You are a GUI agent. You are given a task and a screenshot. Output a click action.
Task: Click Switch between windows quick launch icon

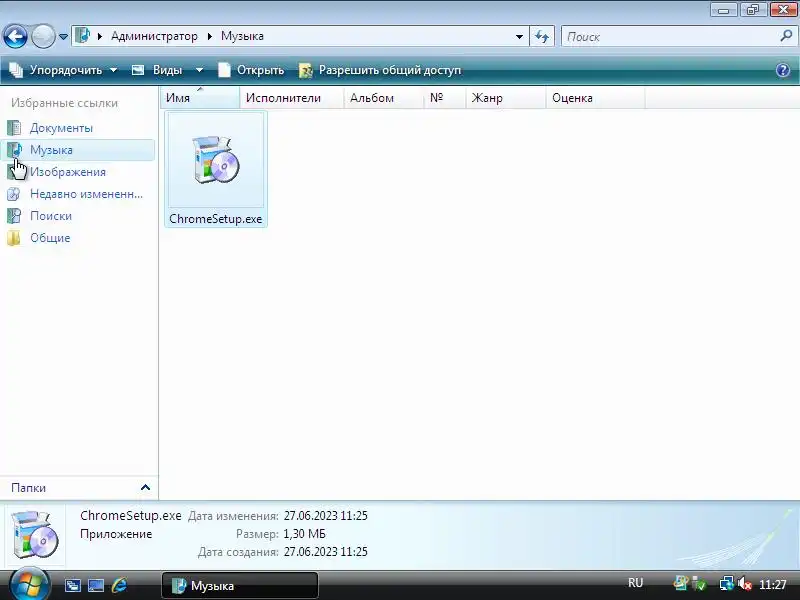point(72,585)
